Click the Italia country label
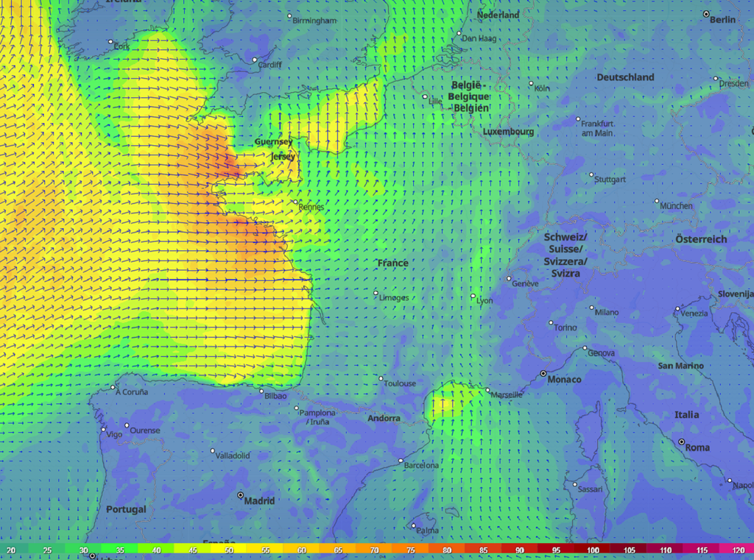 (686, 415)
